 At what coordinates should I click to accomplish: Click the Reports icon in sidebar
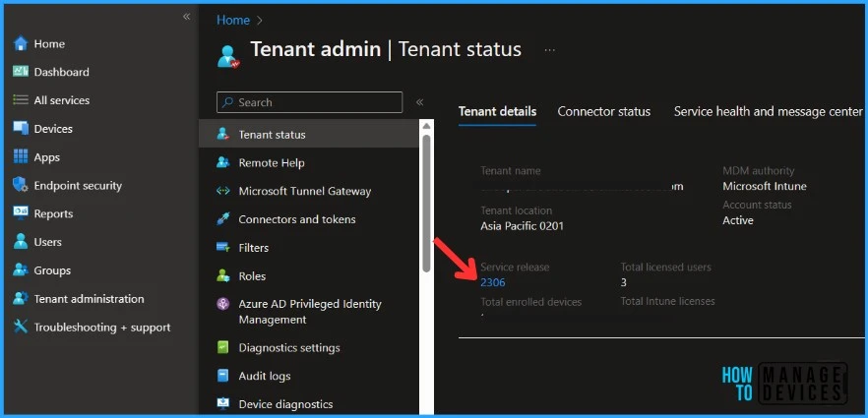coord(21,213)
